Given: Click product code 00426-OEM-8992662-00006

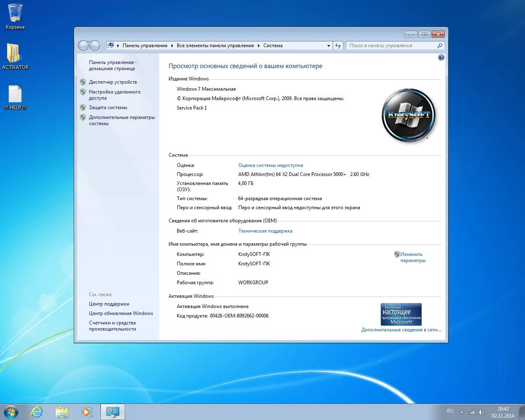Looking at the screenshot, I should point(239,316).
